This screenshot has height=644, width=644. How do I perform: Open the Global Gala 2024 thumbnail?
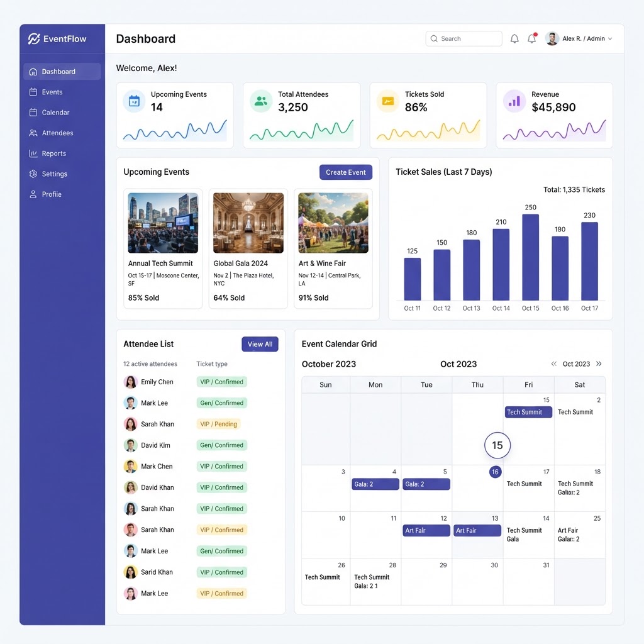(248, 223)
